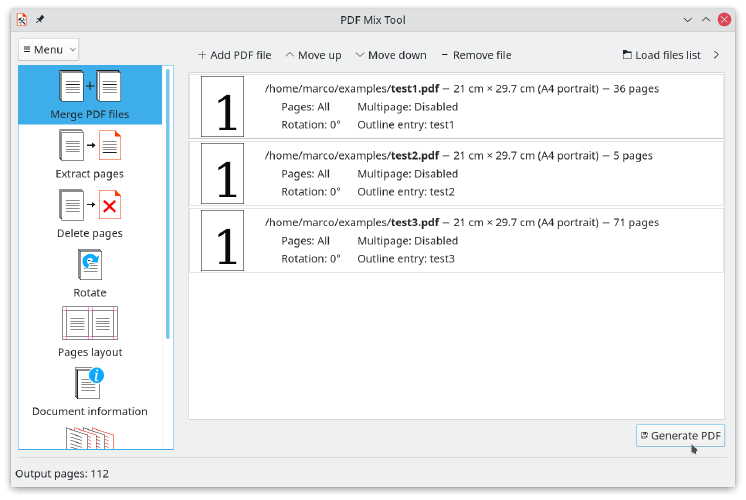Select the test2.pdf page thumbnail
The width and height of the screenshot is (746, 500).
[222, 174]
